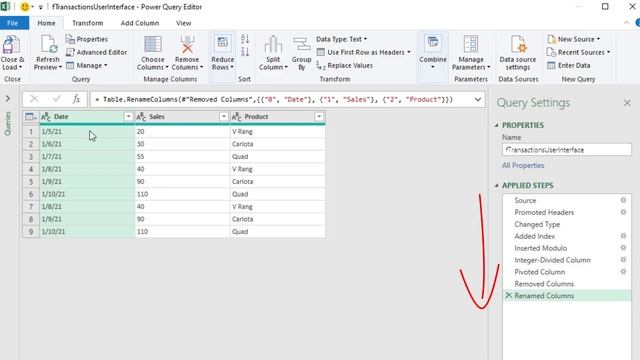640x360 pixels.
Task: Switch to the Add Column tab
Action: pyautogui.click(x=140, y=23)
